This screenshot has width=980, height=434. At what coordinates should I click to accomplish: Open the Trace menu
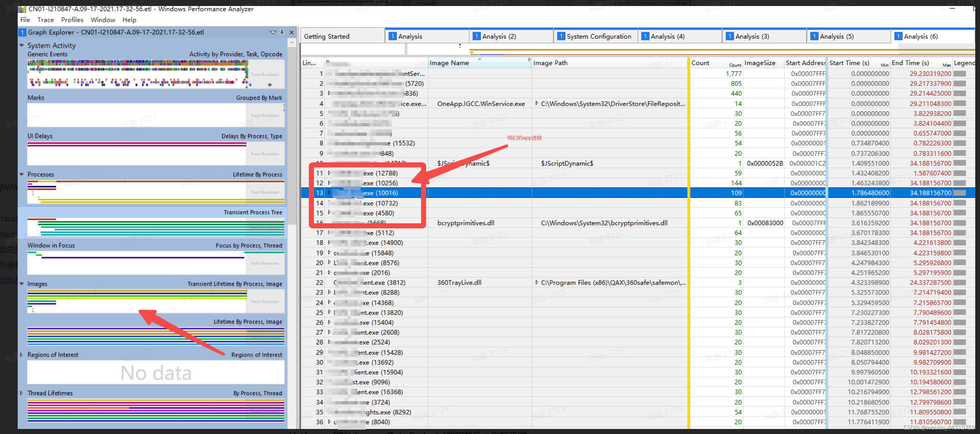click(x=45, y=20)
